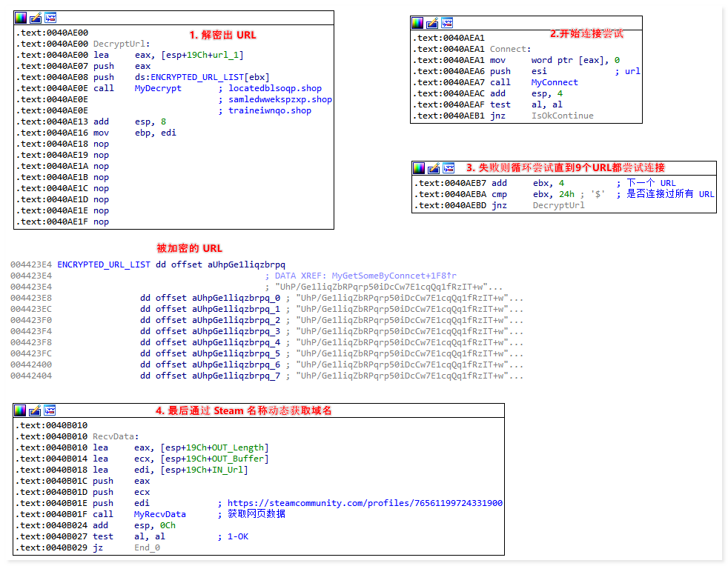Click the MyDecrypt call target

157,88
